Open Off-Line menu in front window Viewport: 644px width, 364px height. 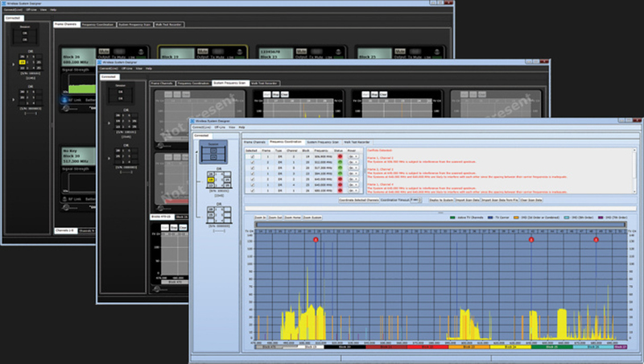[x=220, y=127]
